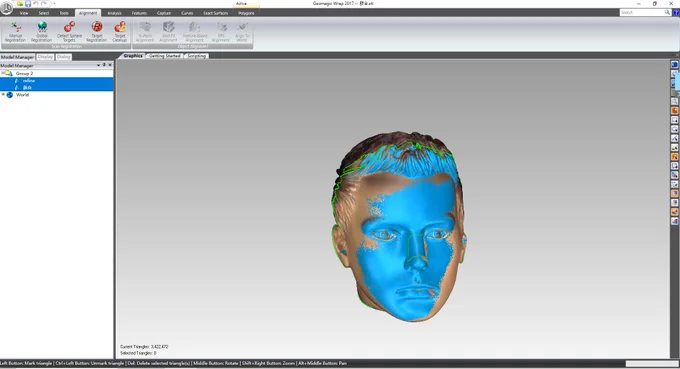Screen dimensions: 680x369
Task: Show the Graphics viewport tab
Action: [x=133, y=56]
